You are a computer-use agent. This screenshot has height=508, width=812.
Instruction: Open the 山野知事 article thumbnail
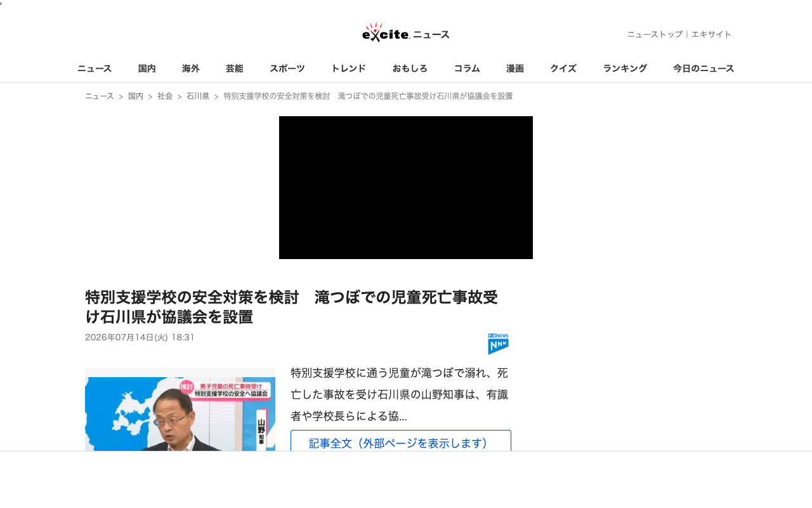180,410
